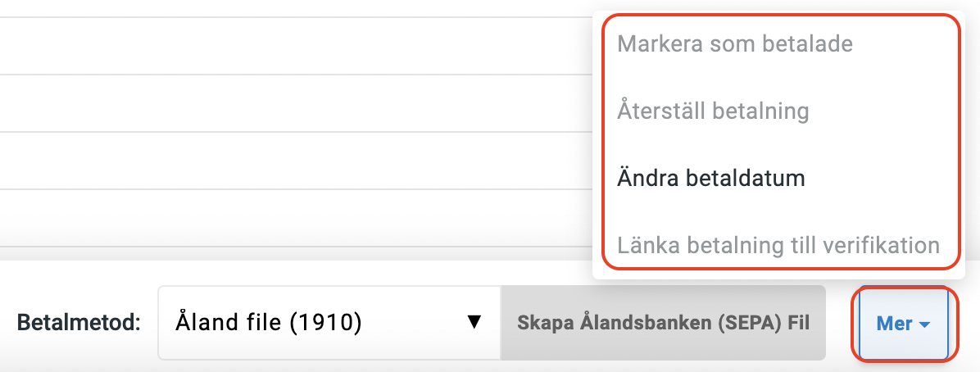
Task: Select 'Länka betalning till verifikation' option
Action: pyautogui.click(x=778, y=245)
